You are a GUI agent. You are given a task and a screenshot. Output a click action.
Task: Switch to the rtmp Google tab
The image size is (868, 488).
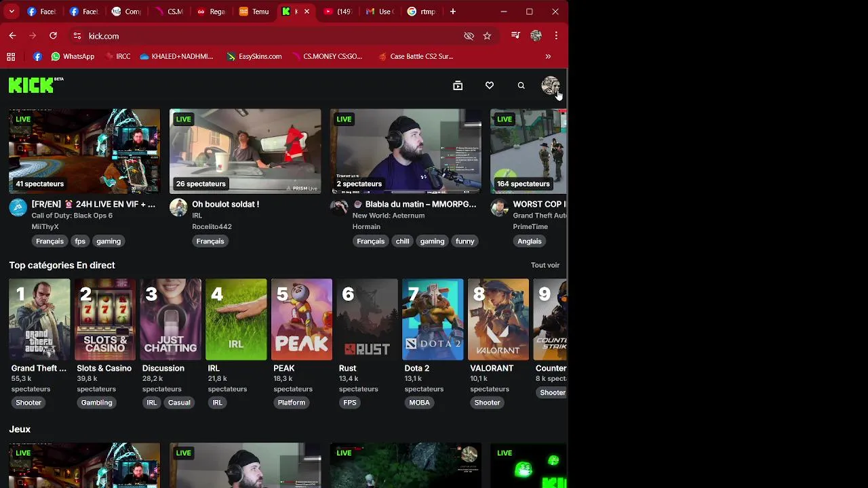[x=422, y=12]
